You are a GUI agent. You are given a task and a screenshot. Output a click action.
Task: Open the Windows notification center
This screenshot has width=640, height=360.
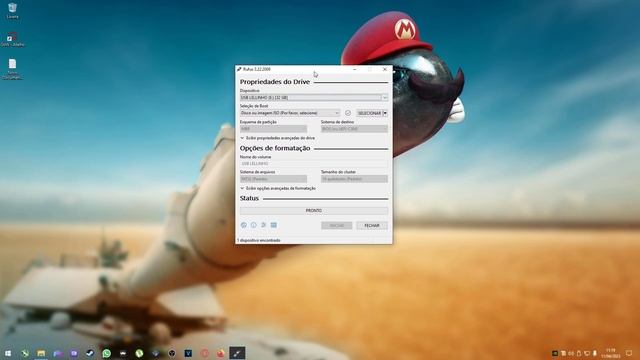click(x=629, y=353)
